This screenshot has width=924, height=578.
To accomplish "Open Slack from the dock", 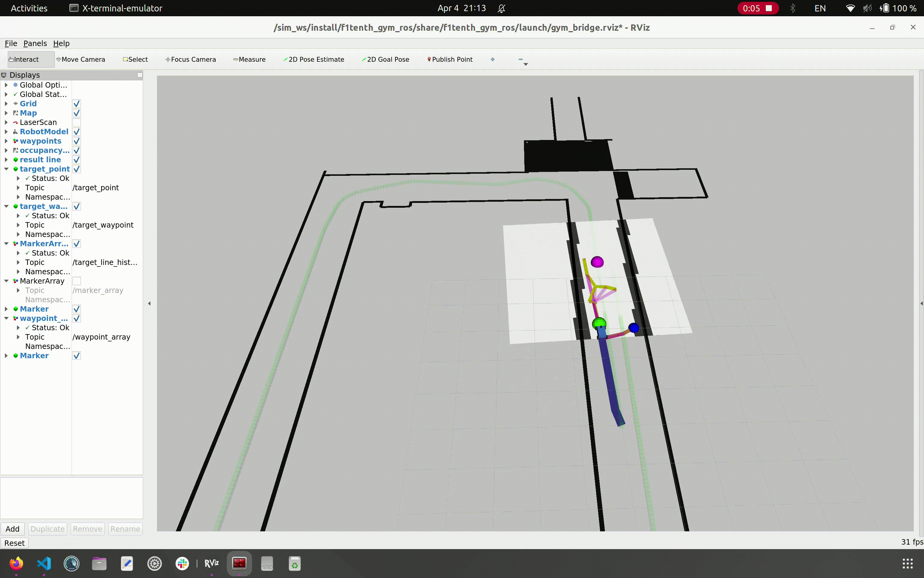I will (x=182, y=563).
